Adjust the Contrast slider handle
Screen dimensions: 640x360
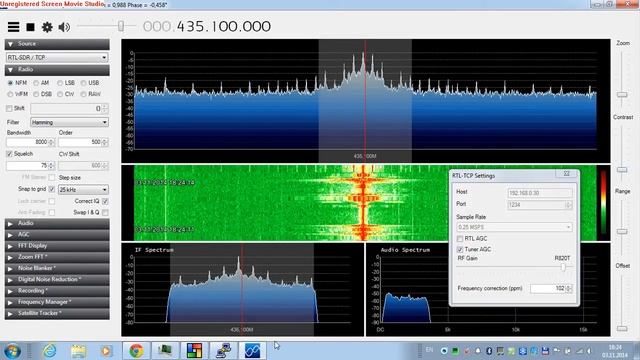[x=622, y=169]
